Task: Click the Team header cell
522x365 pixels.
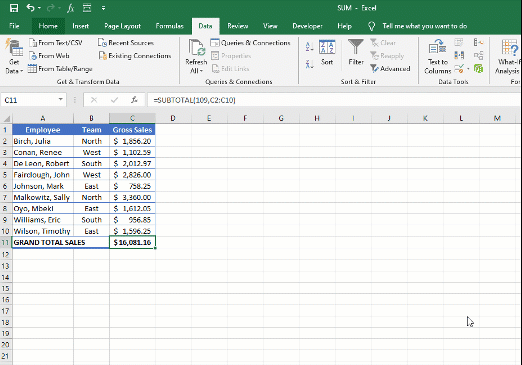Action: tap(91, 130)
